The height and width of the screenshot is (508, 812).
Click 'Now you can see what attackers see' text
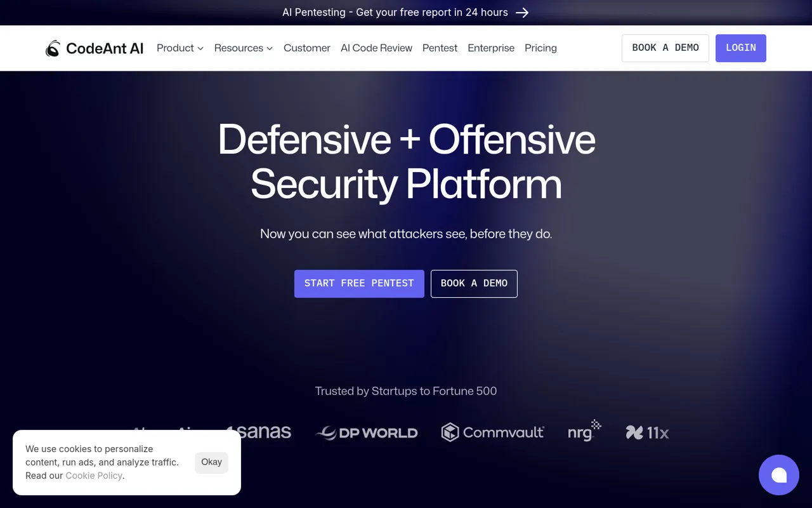coord(406,234)
